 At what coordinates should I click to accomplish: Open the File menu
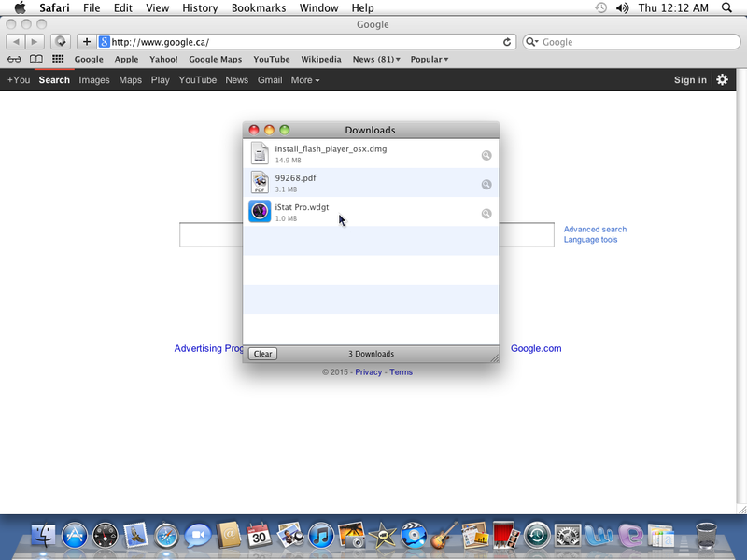click(x=92, y=7)
